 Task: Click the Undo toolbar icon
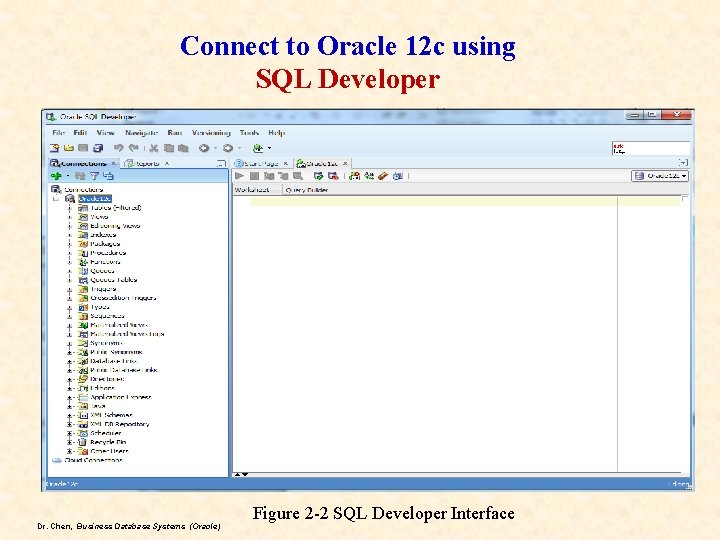click(118, 148)
